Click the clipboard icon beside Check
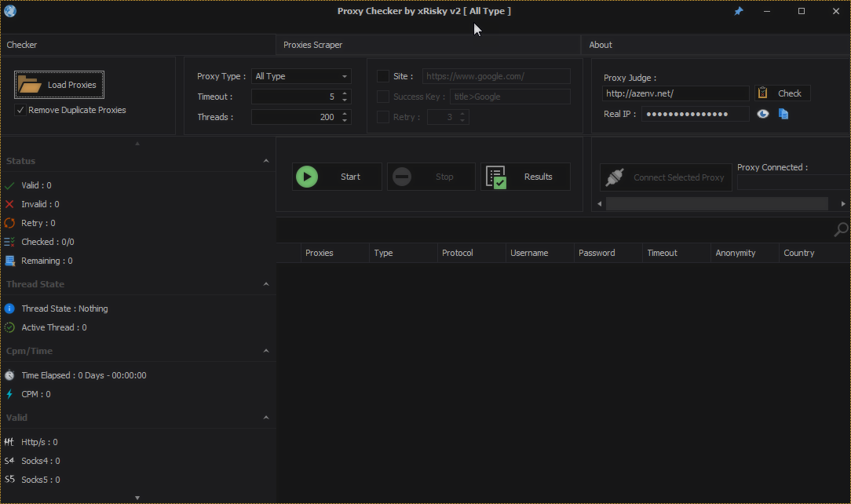Viewport: 851px width, 504px height. coord(762,93)
